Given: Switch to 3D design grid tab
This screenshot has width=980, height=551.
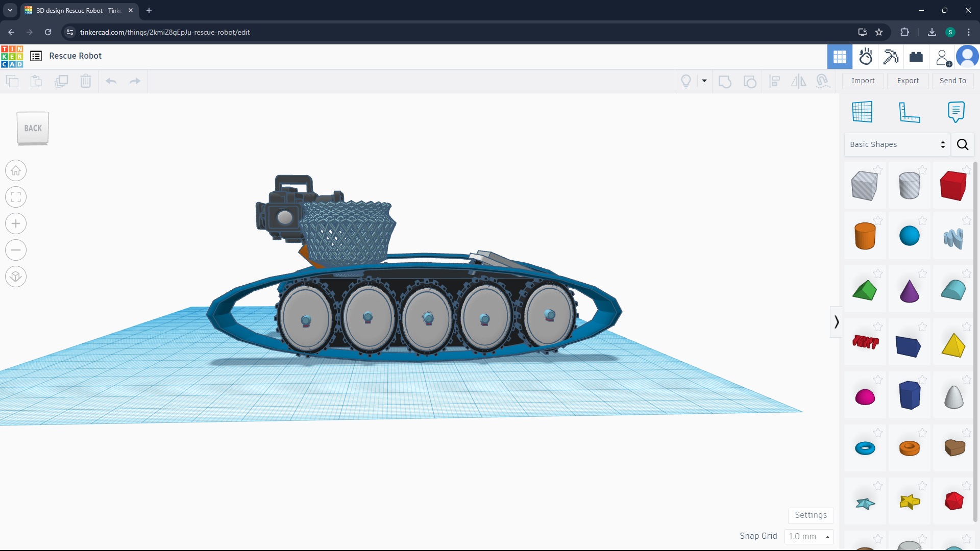Looking at the screenshot, I should click(x=840, y=57).
